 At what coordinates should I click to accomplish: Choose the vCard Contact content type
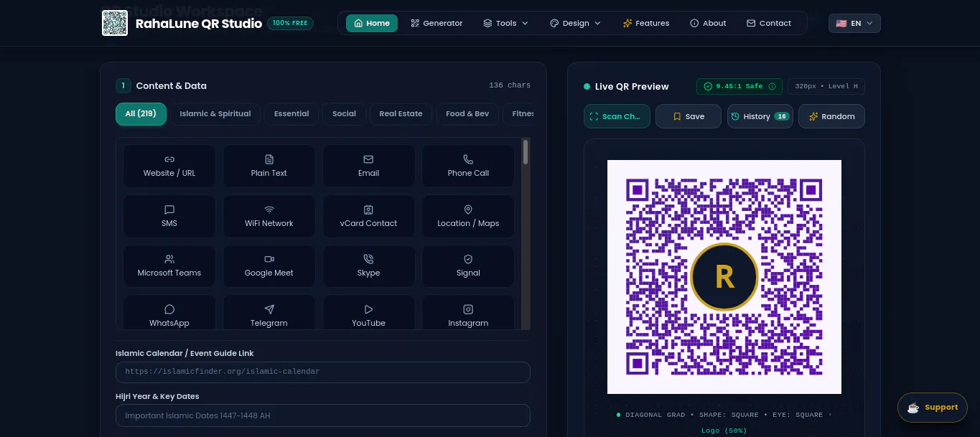tap(368, 216)
